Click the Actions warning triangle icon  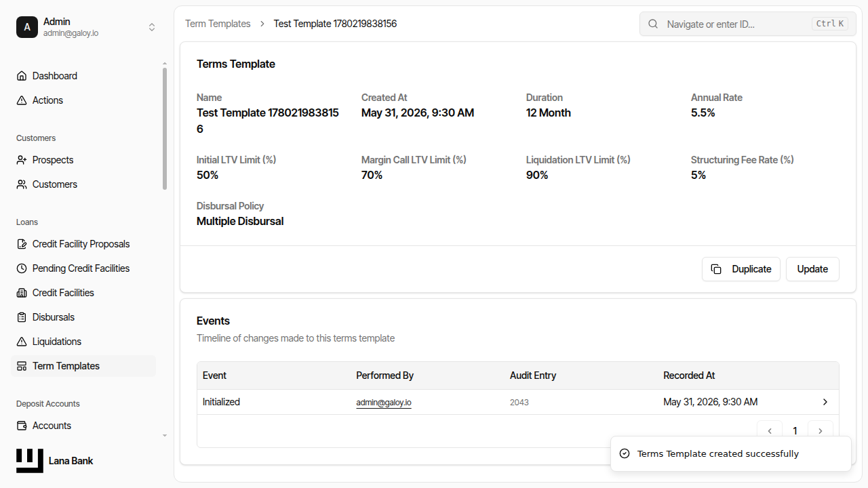tap(22, 100)
